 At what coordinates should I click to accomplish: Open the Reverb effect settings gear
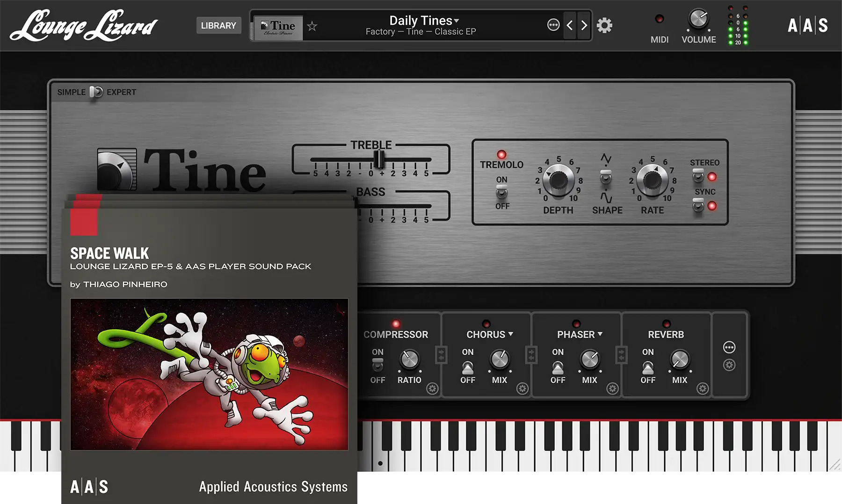click(x=702, y=387)
